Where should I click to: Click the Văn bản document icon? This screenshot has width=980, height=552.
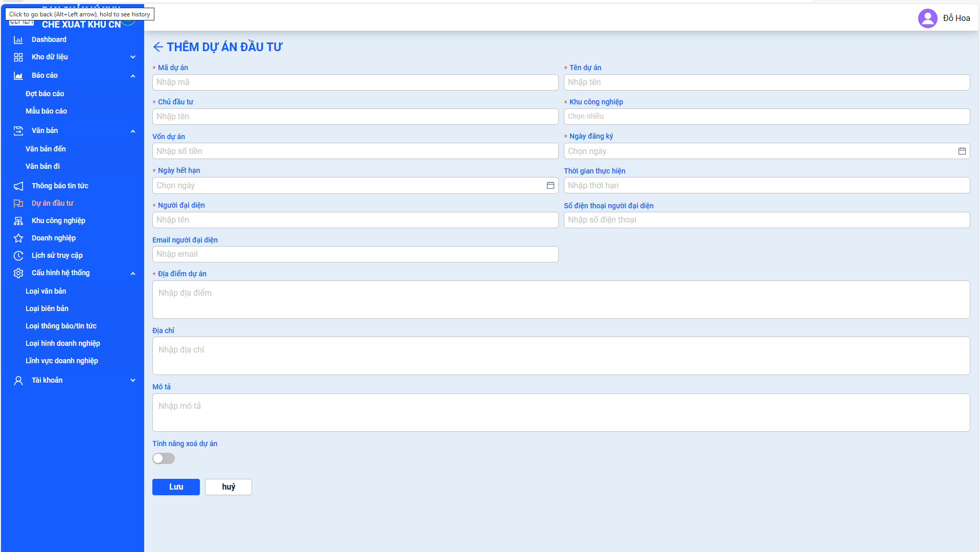[x=18, y=131]
